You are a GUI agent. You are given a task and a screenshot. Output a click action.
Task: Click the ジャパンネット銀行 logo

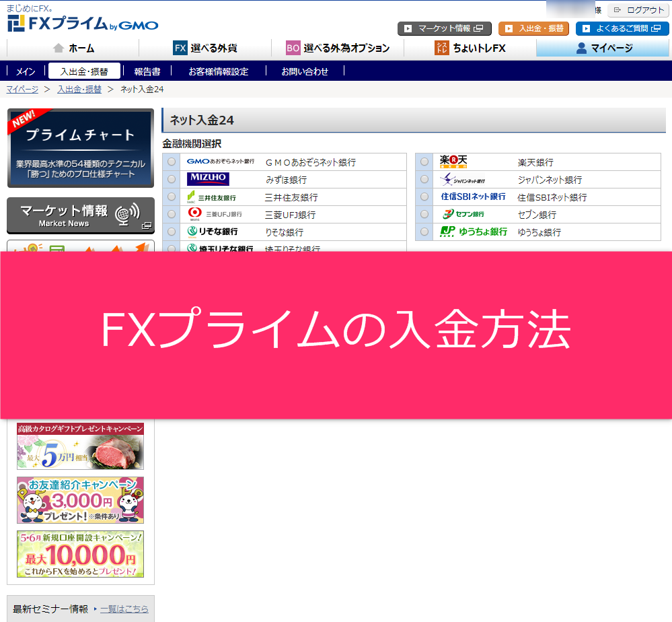[463, 179]
